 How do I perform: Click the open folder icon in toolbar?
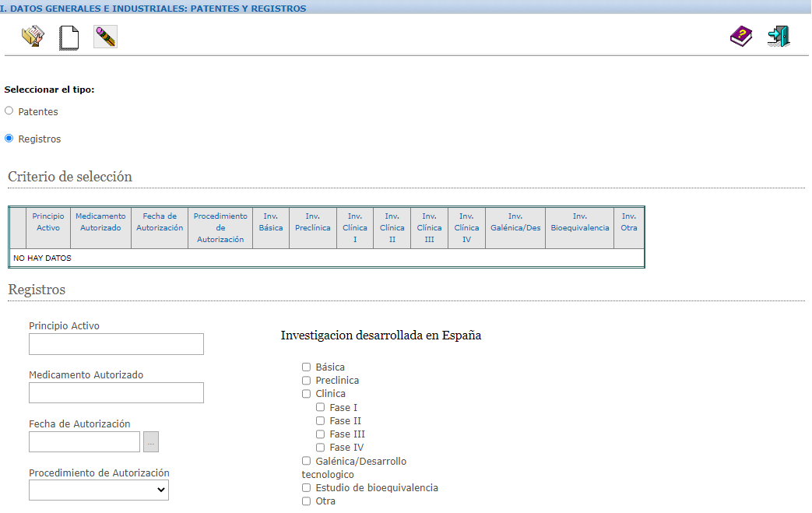(x=33, y=37)
